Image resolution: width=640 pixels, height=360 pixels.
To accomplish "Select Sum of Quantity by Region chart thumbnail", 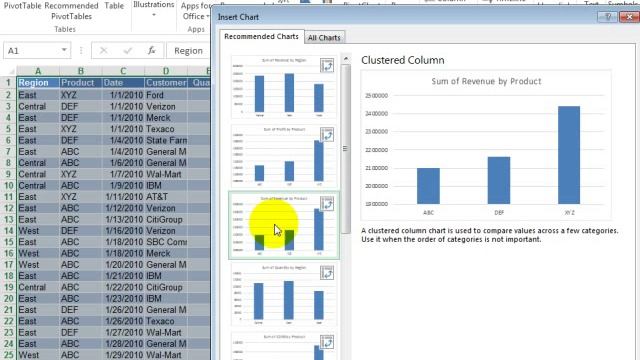I will click(284, 294).
